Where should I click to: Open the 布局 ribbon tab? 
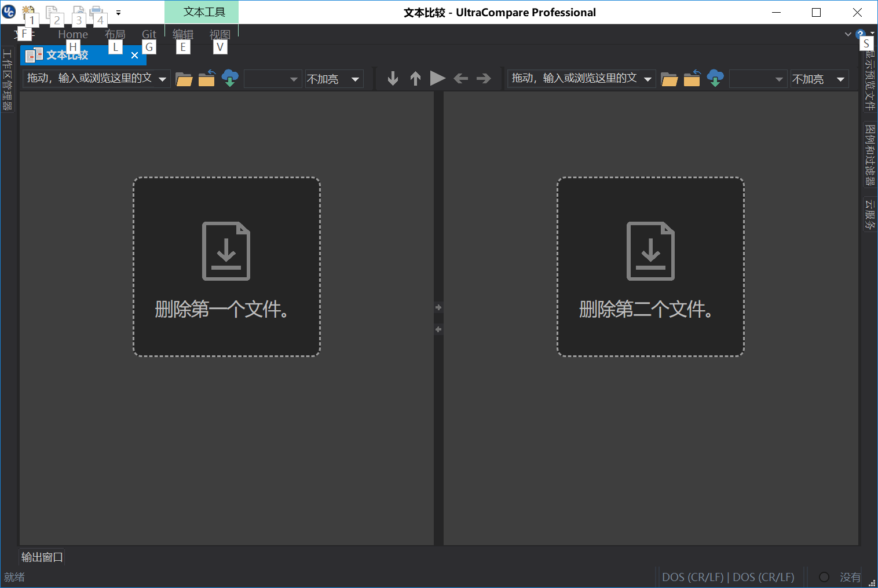click(115, 35)
